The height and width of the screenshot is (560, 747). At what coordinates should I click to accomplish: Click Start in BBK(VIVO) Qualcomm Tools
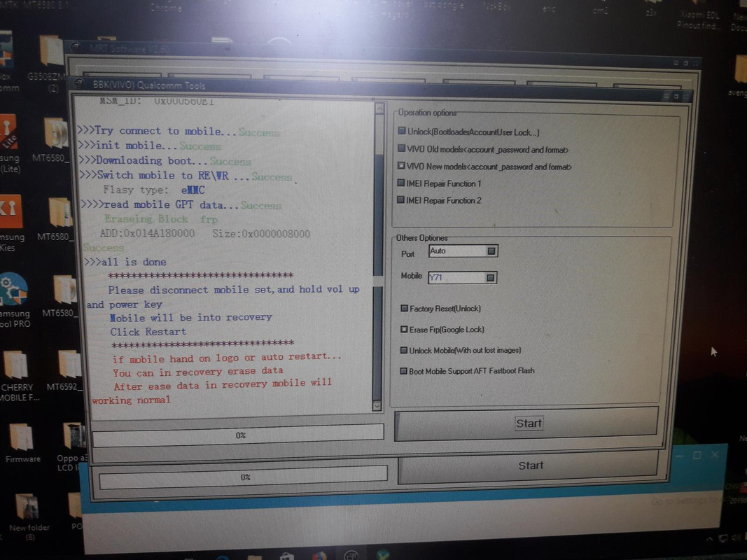[527, 423]
